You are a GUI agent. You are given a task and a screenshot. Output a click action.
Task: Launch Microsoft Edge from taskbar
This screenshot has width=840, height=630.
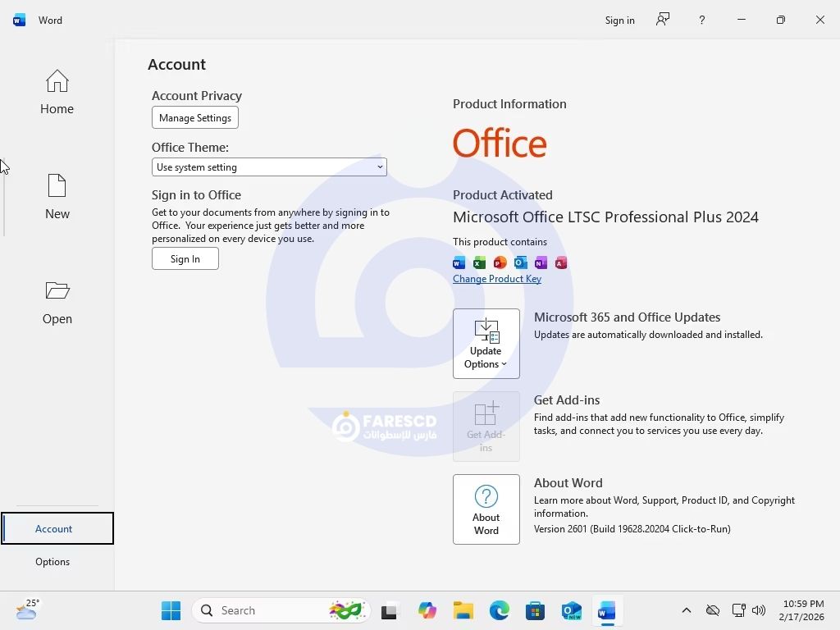pyautogui.click(x=499, y=610)
